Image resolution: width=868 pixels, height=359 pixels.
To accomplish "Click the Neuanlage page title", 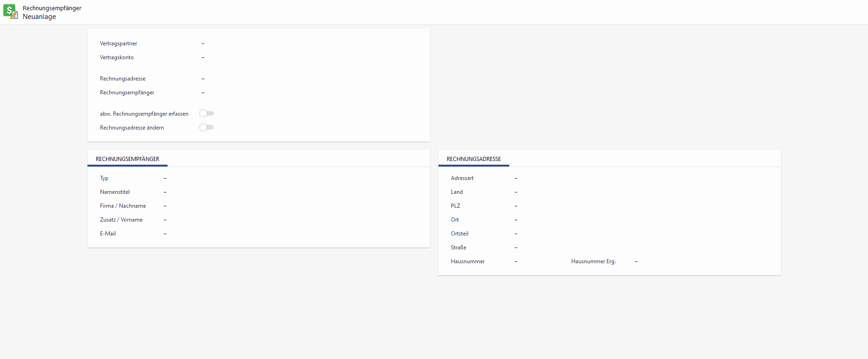I will (39, 17).
